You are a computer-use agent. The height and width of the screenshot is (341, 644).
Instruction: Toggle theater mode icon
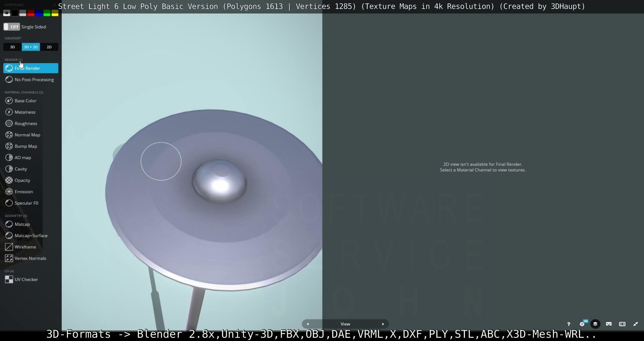click(x=622, y=324)
